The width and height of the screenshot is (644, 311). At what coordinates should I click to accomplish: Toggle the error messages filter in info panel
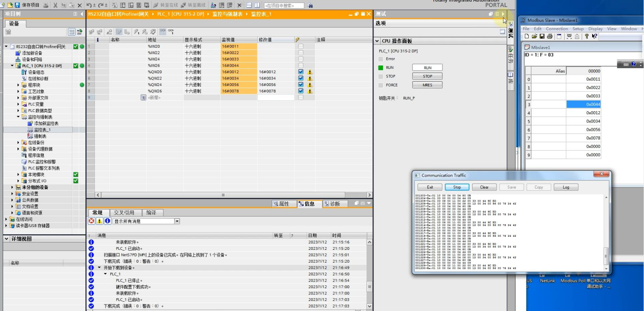click(91, 221)
